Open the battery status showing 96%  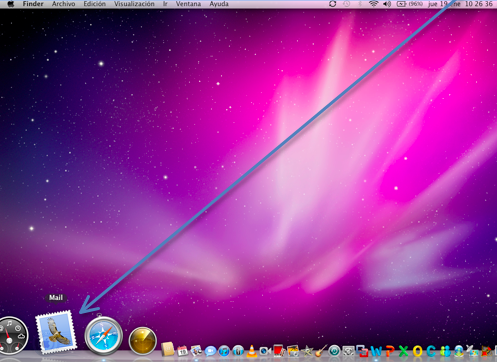point(410,4)
